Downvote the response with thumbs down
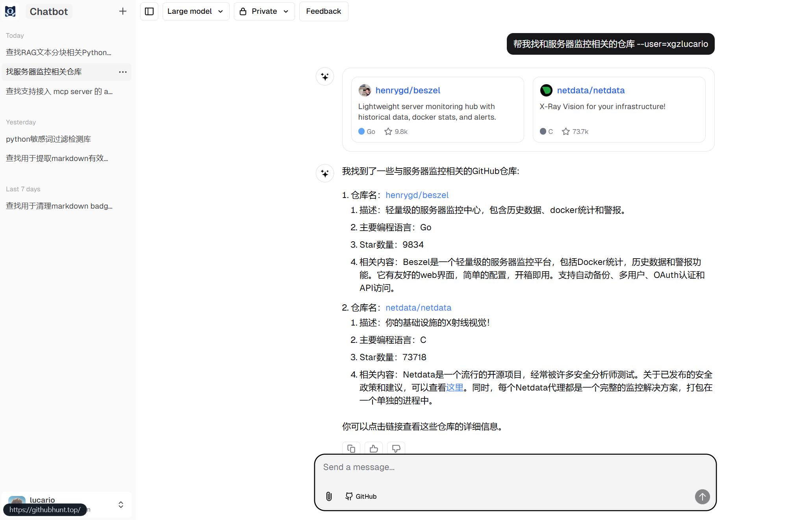Screen dimensions: 812x520 pyautogui.click(x=396, y=448)
